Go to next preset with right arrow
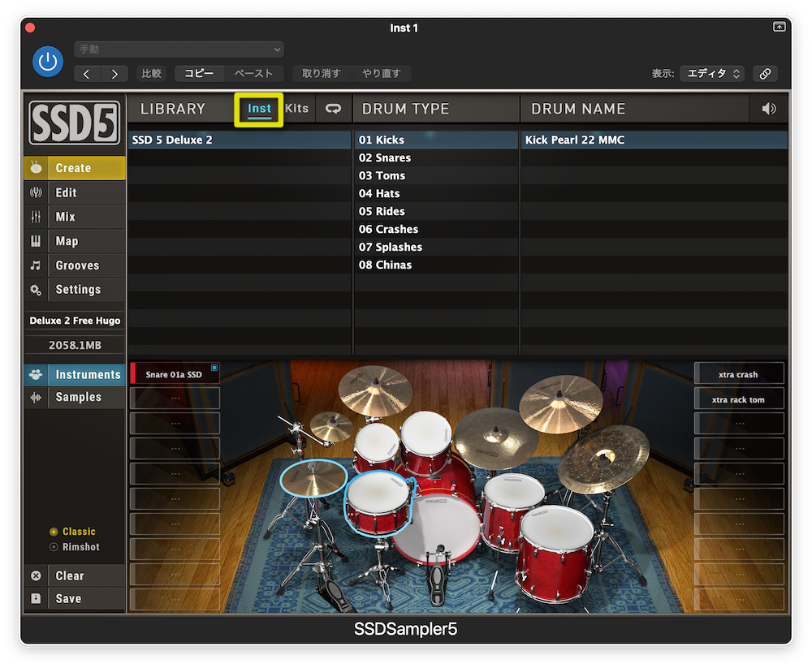Image resolution: width=812 pixels, height=668 pixels. (x=114, y=74)
